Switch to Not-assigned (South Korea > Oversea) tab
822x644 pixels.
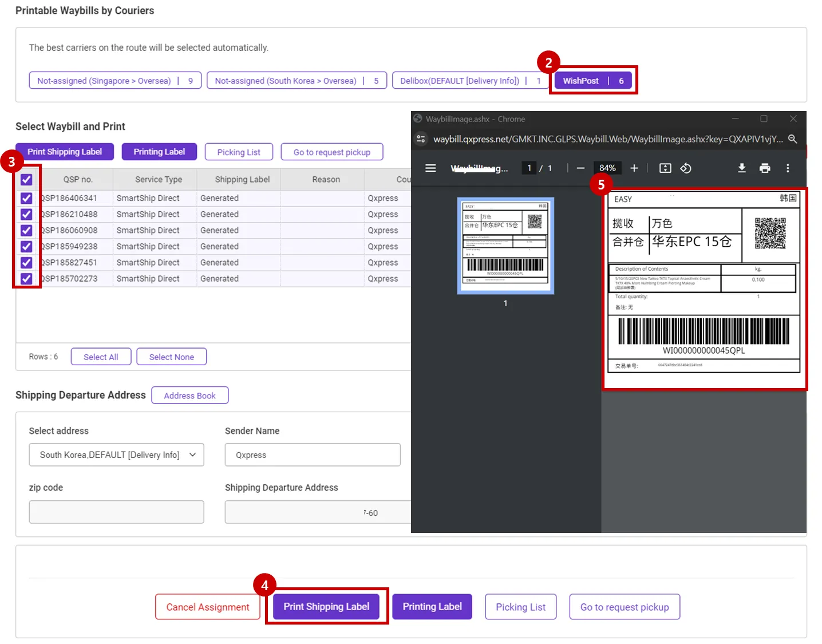(296, 81)
